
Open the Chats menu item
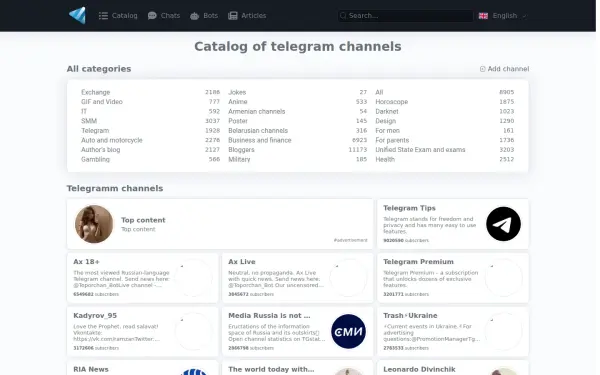[164, 16]
